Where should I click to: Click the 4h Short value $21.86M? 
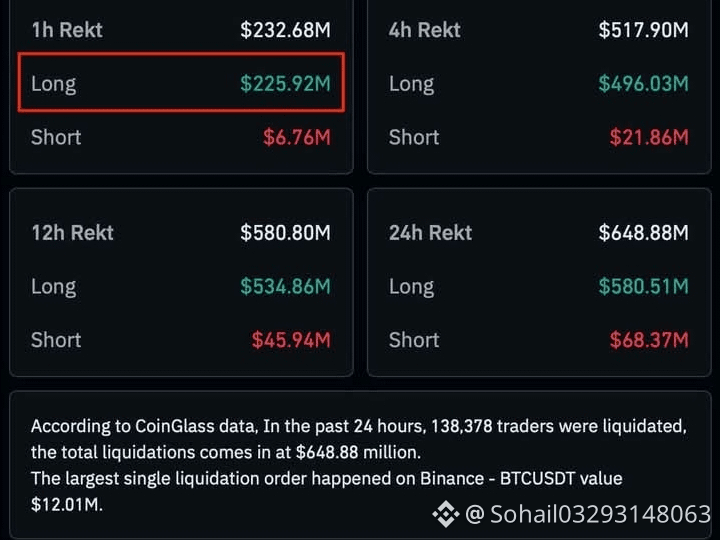(x=649, y=137)
